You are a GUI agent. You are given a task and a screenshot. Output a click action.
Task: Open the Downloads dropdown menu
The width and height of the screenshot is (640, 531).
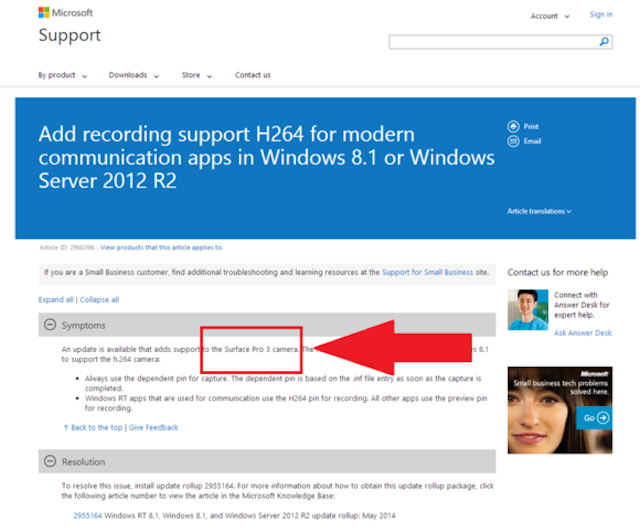pyautogui.click(x=132, y=75)
